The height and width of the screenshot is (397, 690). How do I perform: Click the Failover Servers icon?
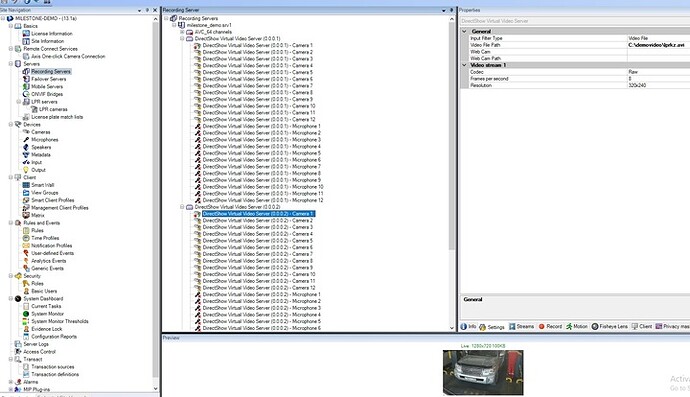click(26, 79)
